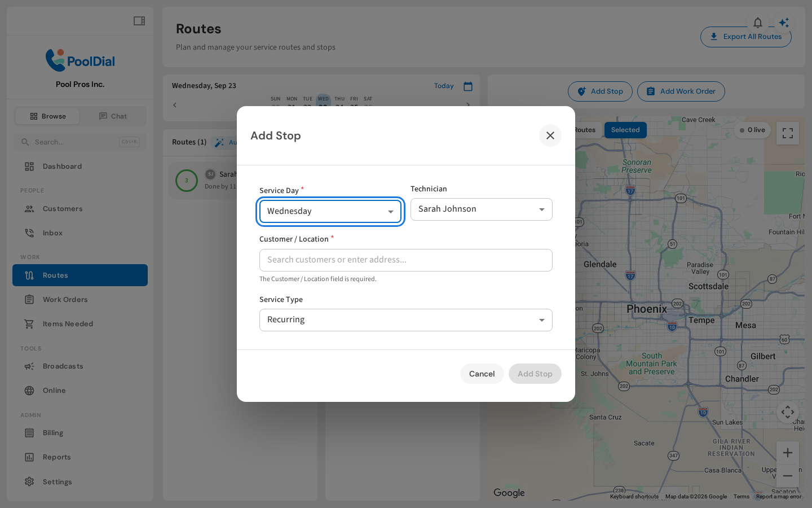Go to Customers page
The image size is (812, 508).
click(x=80, y=209)
